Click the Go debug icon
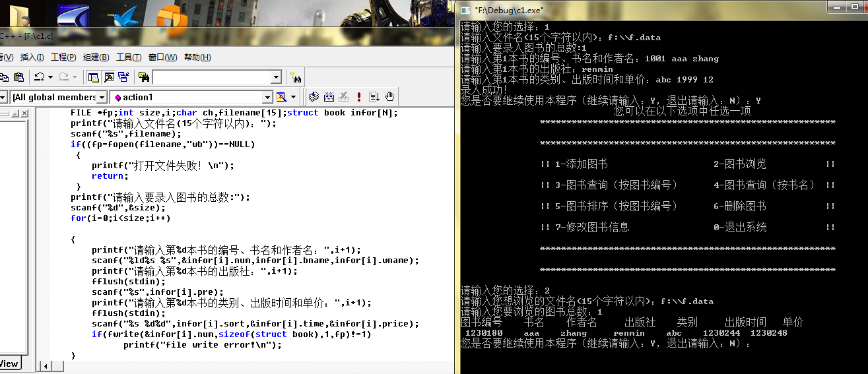 point(374,97)
